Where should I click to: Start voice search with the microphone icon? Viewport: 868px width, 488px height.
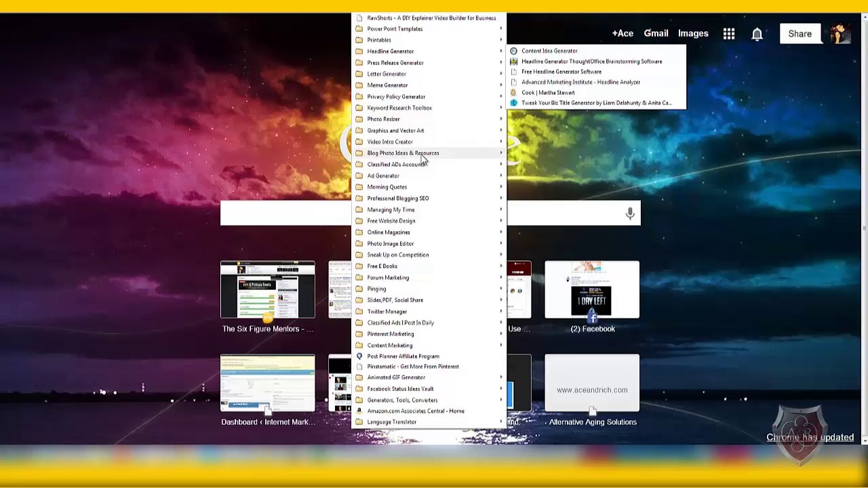(630, 213)
